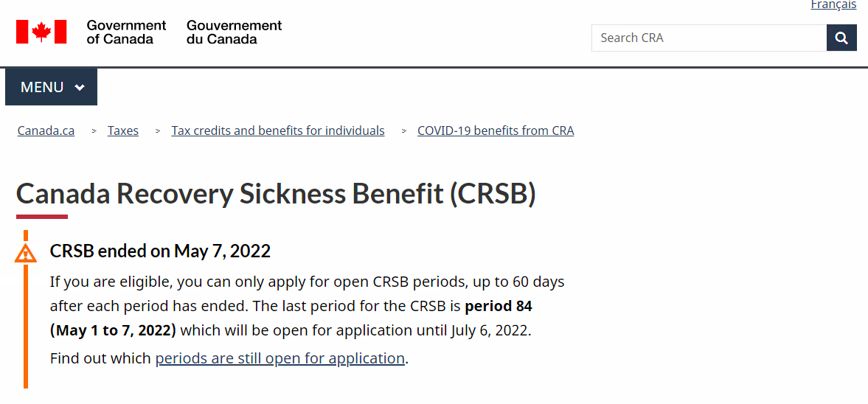Switch language via the Français link
The image size is (868, 404).
[x=833, y=5]
